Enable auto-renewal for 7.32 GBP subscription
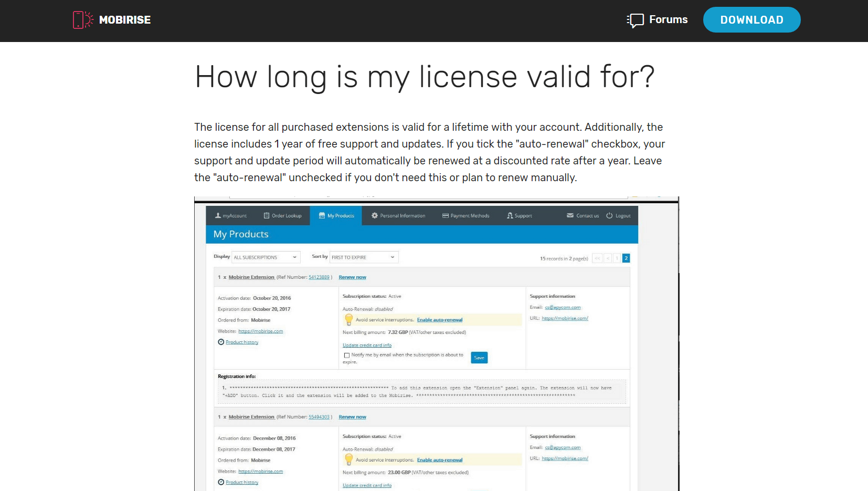The height and width of the screenshot is (491, 868). [440, 320]
